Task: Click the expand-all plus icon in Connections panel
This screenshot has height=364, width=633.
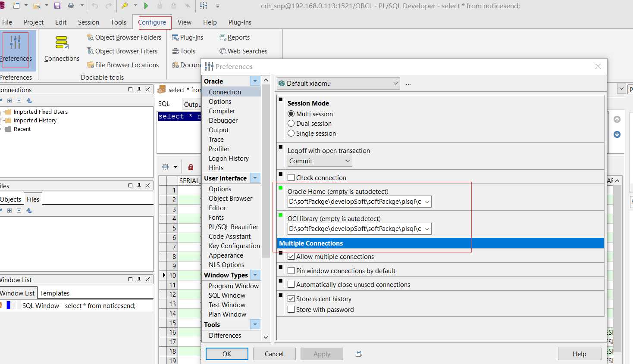Action: 9,101
